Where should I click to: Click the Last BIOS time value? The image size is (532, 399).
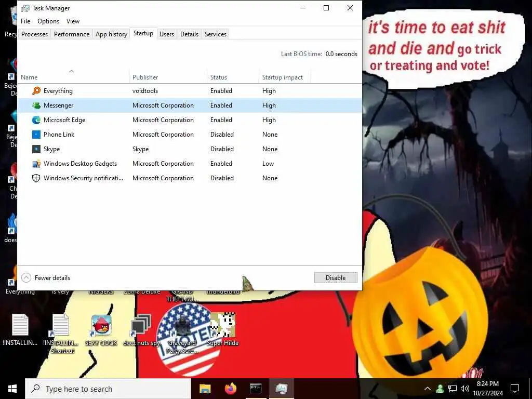point(341,54)
